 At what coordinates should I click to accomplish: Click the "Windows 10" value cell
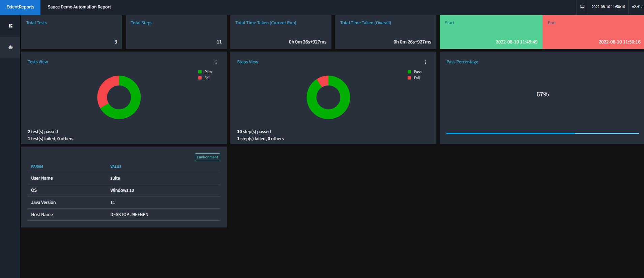[122, 190]
